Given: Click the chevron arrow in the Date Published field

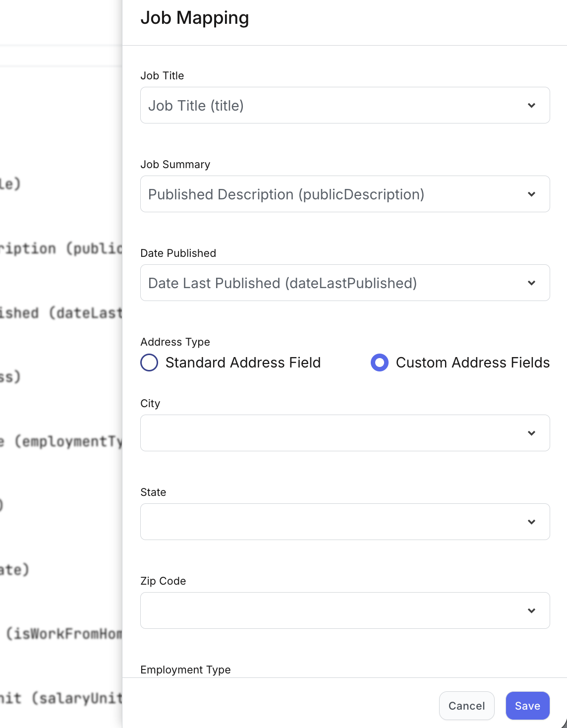Looking at the screenshot, I should coord(531,283).
